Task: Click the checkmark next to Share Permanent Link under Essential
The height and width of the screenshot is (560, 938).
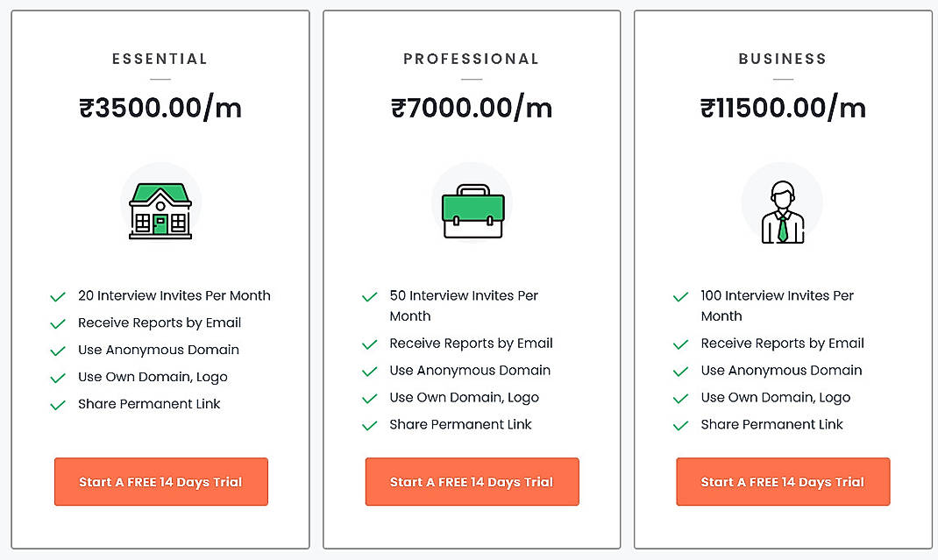Action: [58, 404]
